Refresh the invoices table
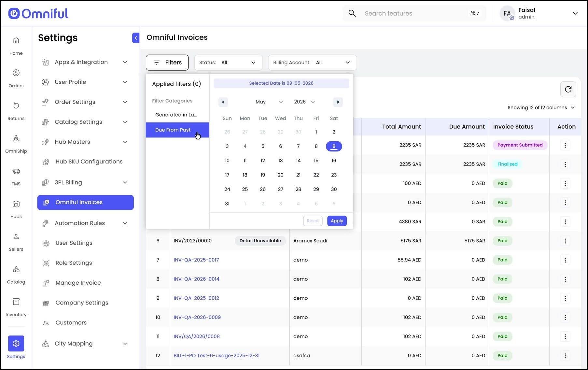This screenshot has height=370, width=588. (568, 89)
